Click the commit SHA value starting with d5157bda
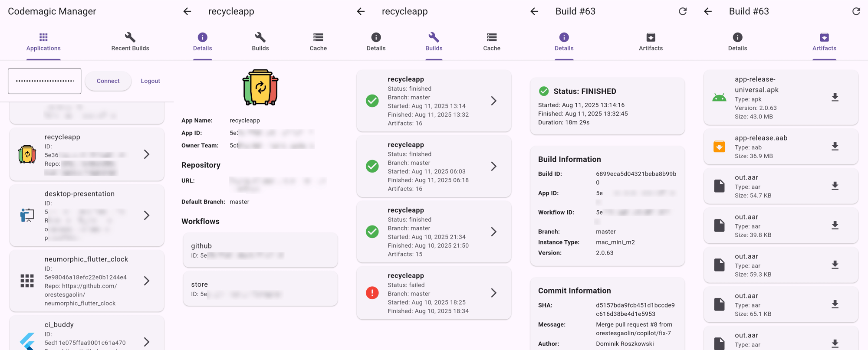 pos(635,310)
